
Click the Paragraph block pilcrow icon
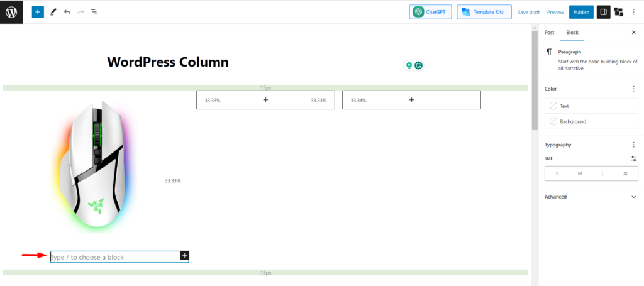(548, 52)
